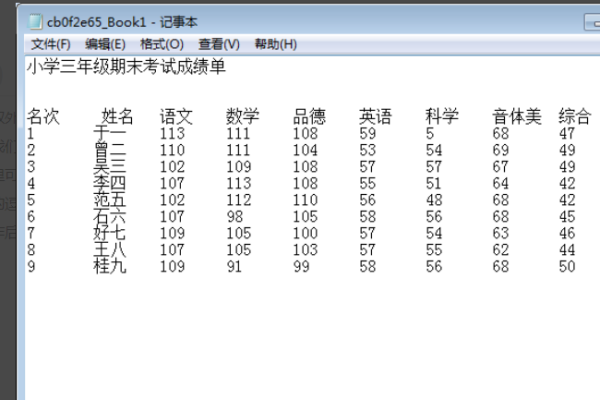Click the Notepad icon in title bar
Viewport: 600px width, 400px height.
[x=35, y=21]
